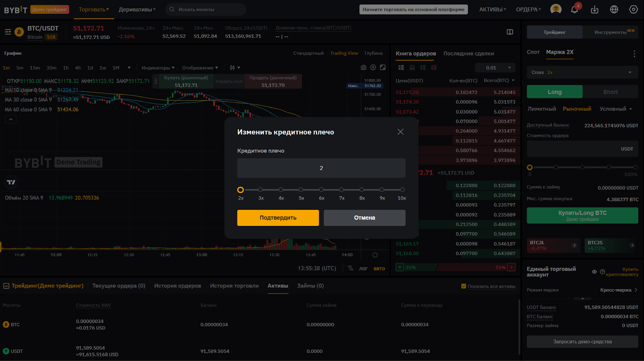Open the notifications bell icon

click(574, 10)
